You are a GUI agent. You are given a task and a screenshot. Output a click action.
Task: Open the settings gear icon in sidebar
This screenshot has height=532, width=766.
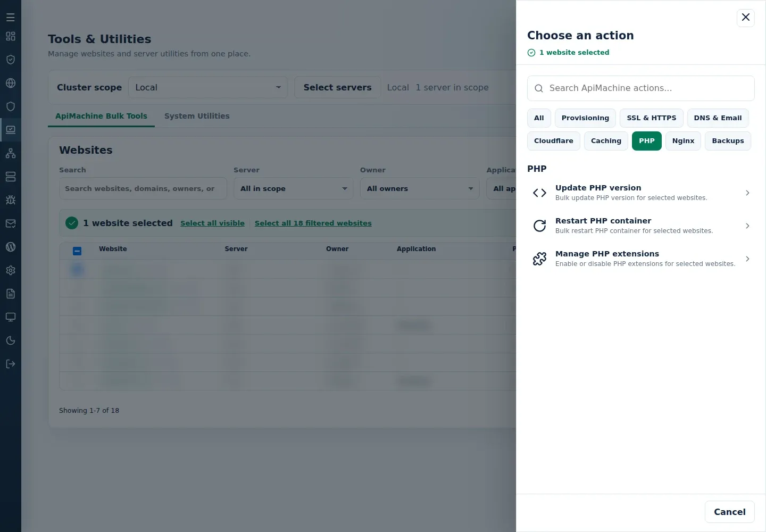pyautogui.click(x=11, y=270)
